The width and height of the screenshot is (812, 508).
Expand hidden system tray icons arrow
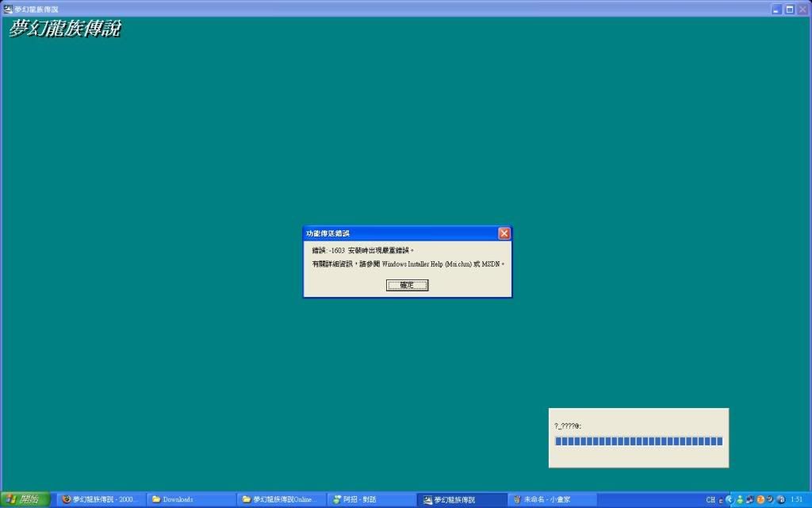coord(730,500)
